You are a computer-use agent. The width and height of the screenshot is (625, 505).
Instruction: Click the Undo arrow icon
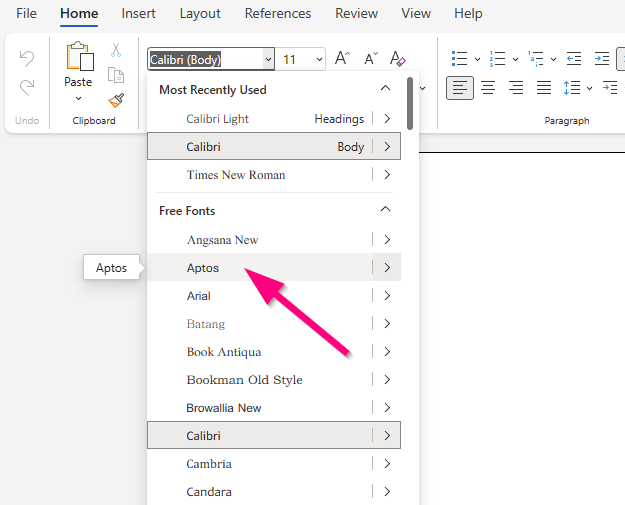pyautogui.click(x=27, y=58)
